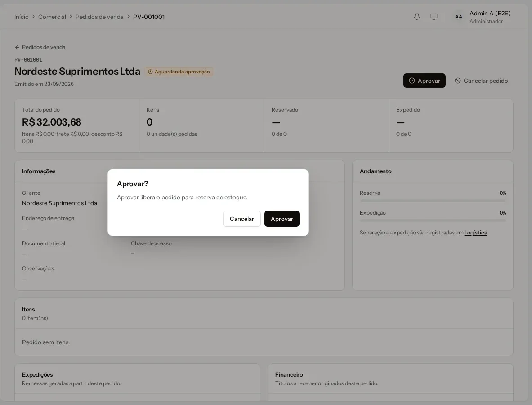
Task: Click the 0 item(ns) count text
Action: coord(35,318)
